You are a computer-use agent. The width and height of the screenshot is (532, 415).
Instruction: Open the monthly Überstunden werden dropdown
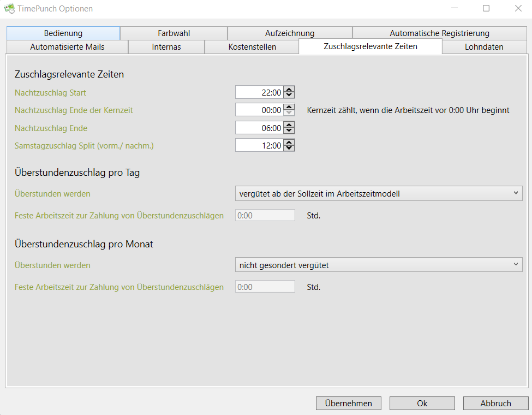click(378, 265)
